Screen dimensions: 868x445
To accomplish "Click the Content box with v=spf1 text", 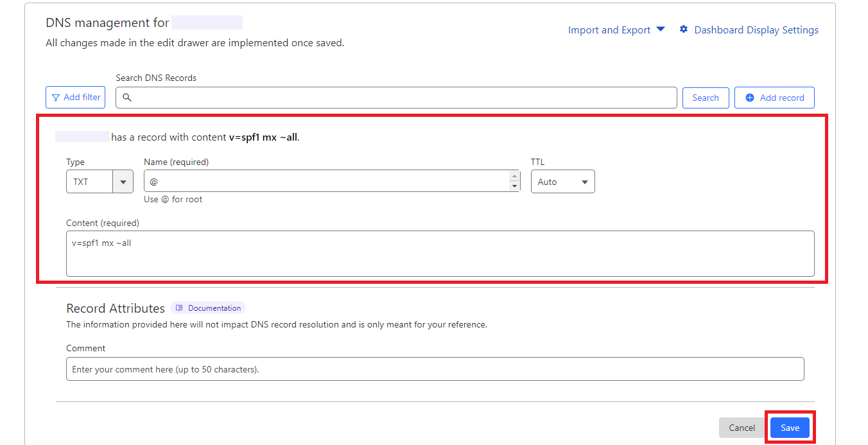I will (x=440, y=254).
